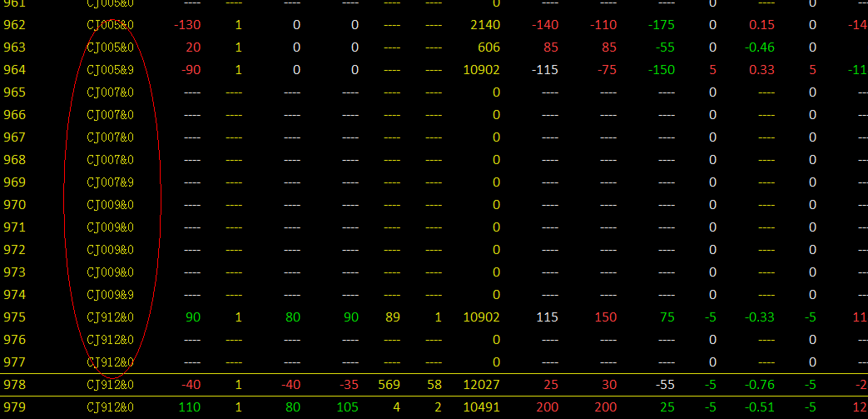Click the 89 value in row 975
Viewport: 868px width, 419px height.
click(x=392, y=317)
